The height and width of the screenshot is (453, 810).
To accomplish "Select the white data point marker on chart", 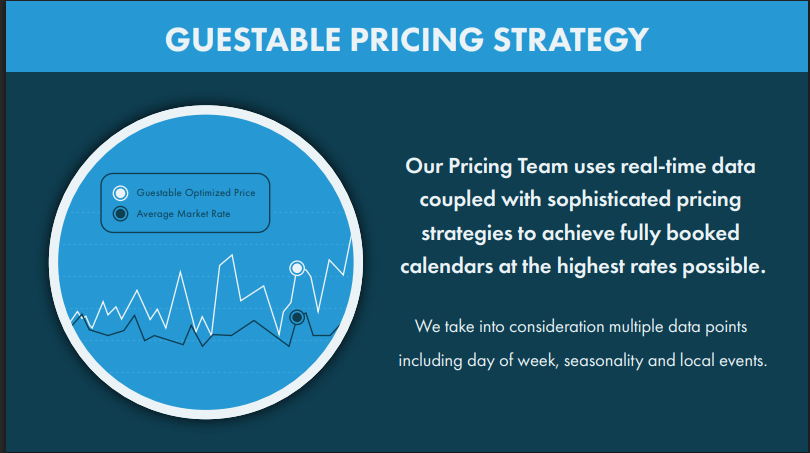I will pos(297,268).
